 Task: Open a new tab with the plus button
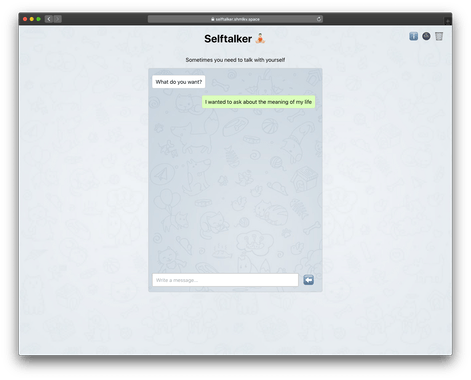(447, 21)
